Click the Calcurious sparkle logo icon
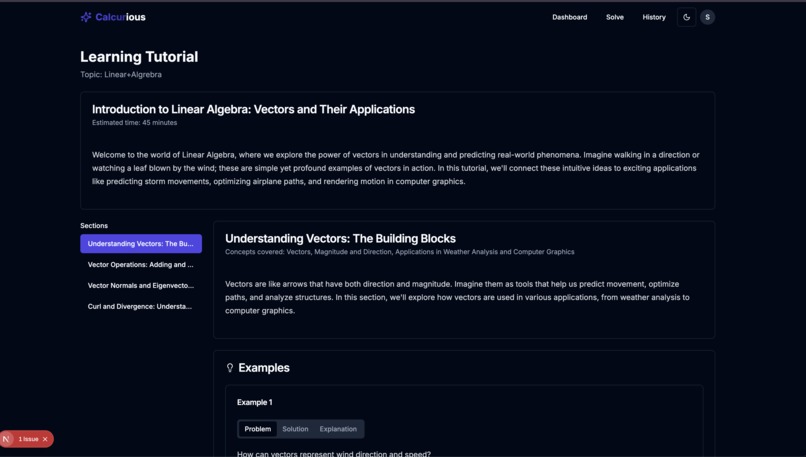The image size is (806, 457). click(x=86, y=17)
